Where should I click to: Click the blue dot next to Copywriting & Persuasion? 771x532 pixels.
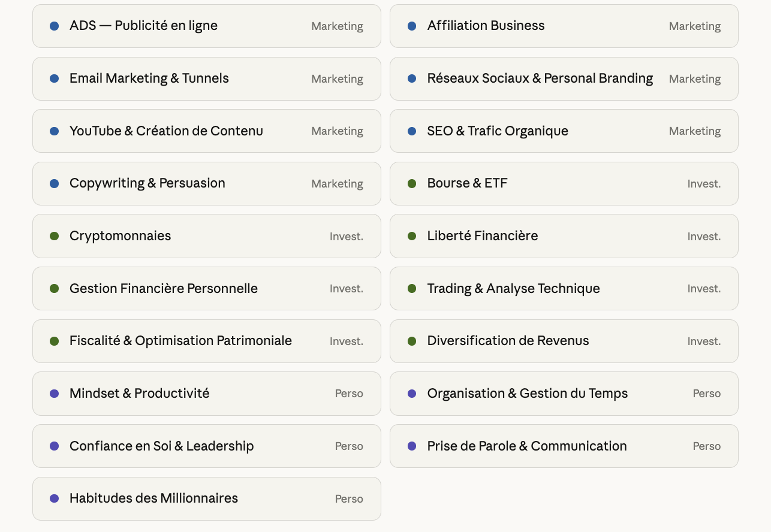coord(55,184)
